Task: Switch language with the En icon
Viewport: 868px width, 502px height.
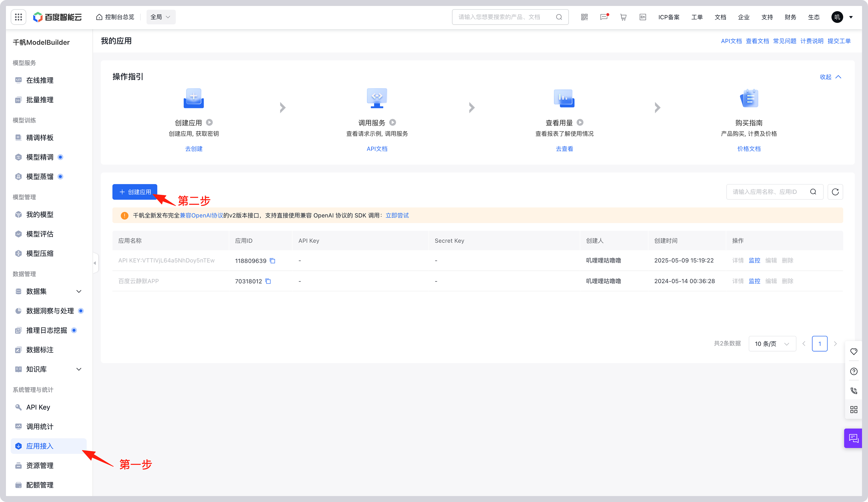Action: point(642,17)
